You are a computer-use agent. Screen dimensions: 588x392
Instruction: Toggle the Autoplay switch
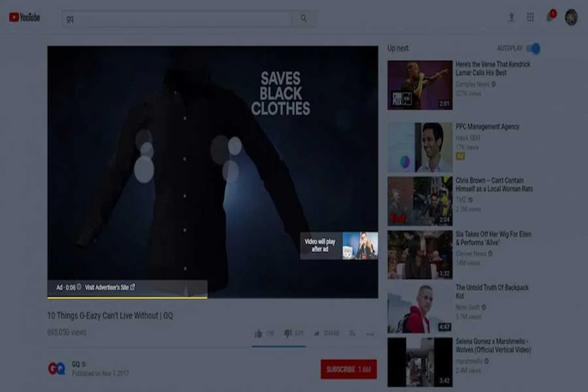[x=533, y=48]
